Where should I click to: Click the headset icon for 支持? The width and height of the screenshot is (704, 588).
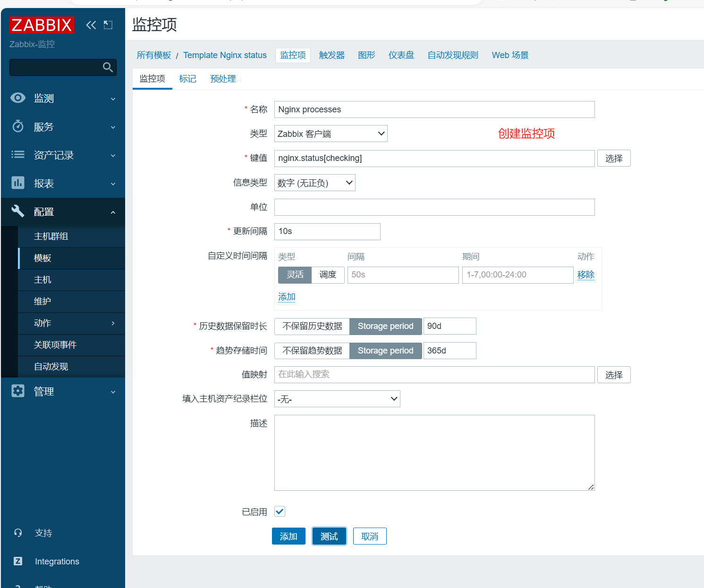tap(18, 533)
